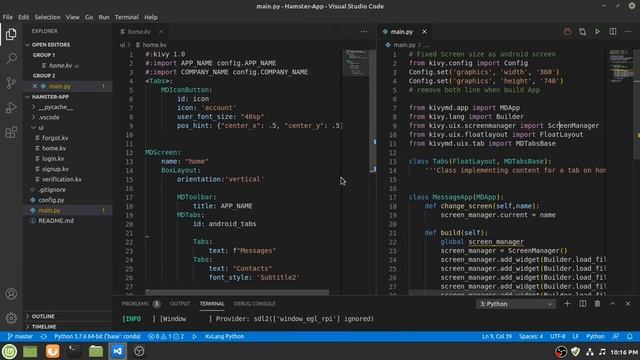Viewport: 640px width, 360px height.
Task: Open the file manager from the taskbar
Action: coord(96,351)
